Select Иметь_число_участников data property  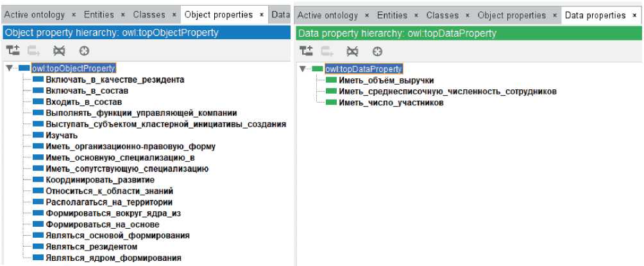[x=391, y=103]
